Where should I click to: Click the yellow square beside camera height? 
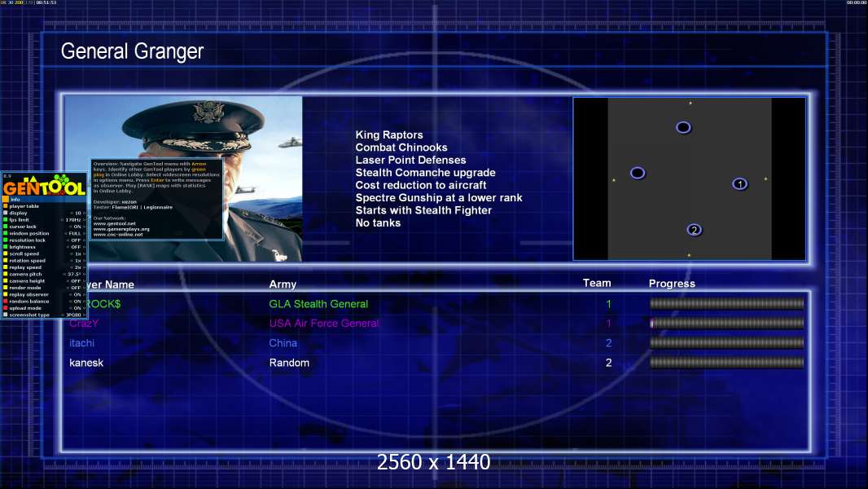click(x=6, y=281)
